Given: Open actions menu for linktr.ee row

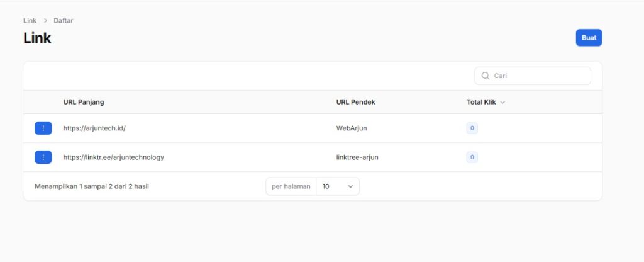Looking at the screenshot, I should [43, 157].
